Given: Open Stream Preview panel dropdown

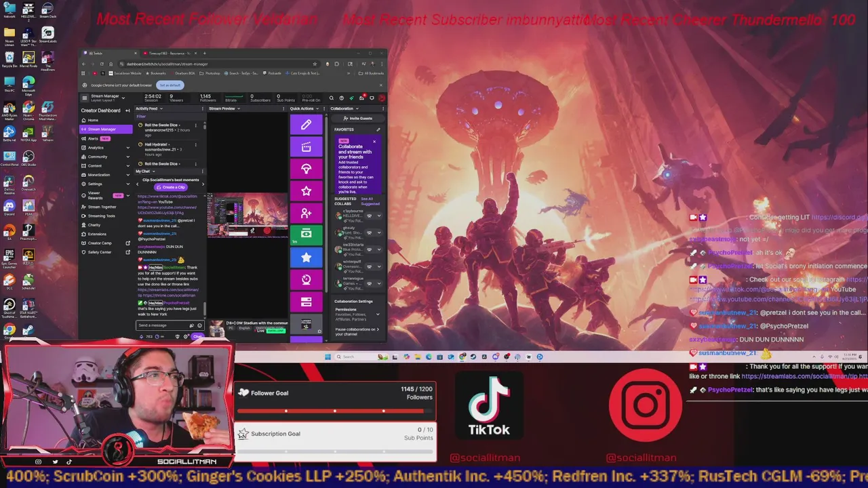Looking at the screenshot, I should click(x=238, y=108).
